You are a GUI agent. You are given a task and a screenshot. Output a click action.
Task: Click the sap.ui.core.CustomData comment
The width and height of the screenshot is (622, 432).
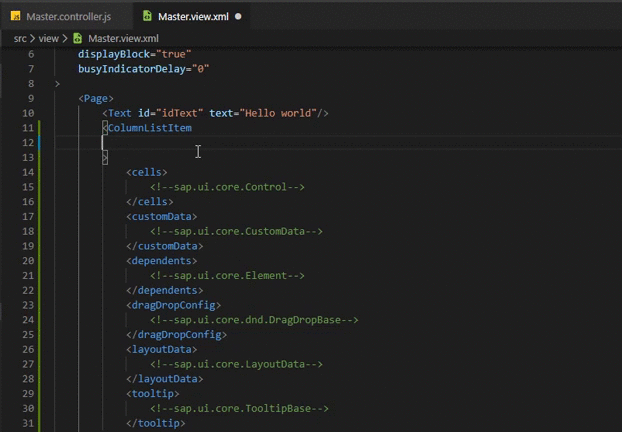[236, 231]
